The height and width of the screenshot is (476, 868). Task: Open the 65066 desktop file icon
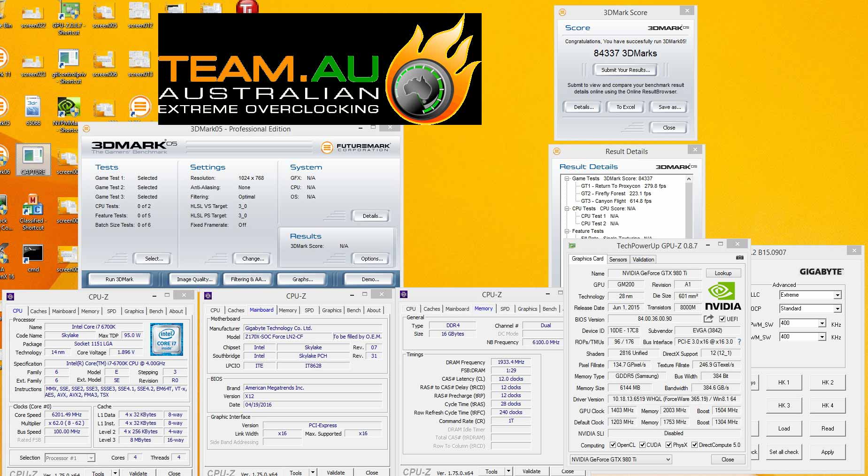click(33, 111)
